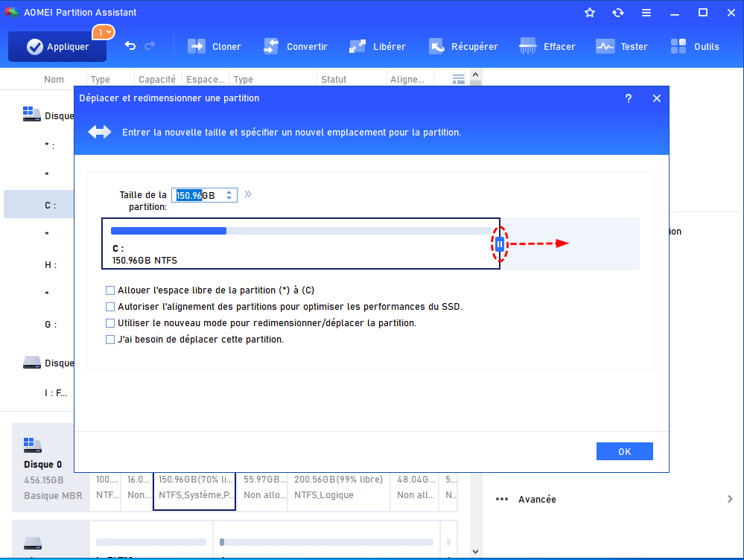
Task: Enable Allouer l'espace libre checkbox
Action: point(111,290)
